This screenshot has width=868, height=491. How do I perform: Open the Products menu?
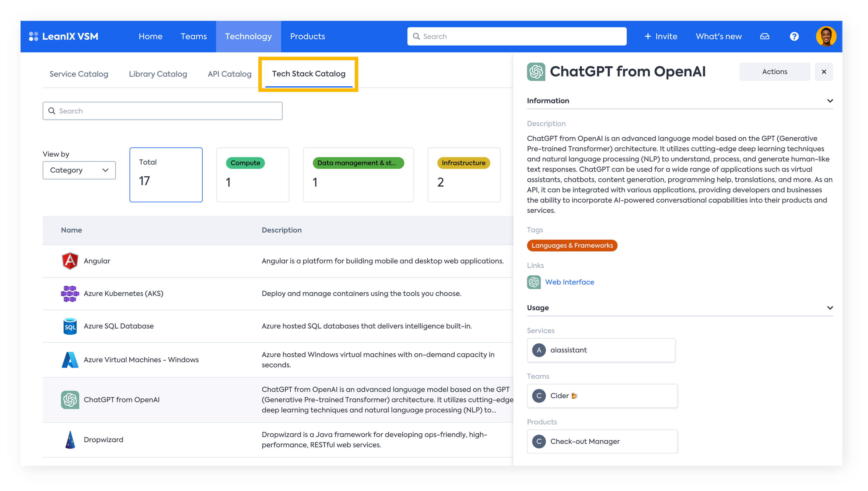point(308,36)
